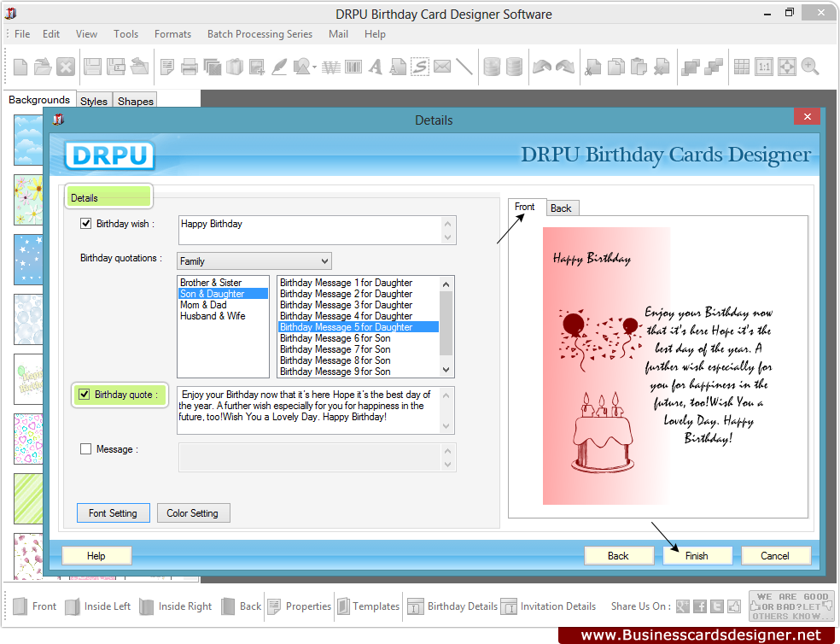
Task: Click the Google Plus share icon
Action: pos(683,606)
